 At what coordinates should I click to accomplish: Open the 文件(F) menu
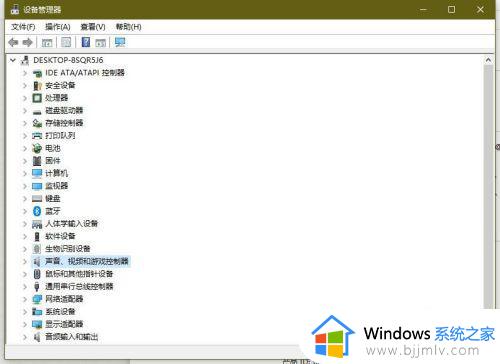[x=23, y=27]
